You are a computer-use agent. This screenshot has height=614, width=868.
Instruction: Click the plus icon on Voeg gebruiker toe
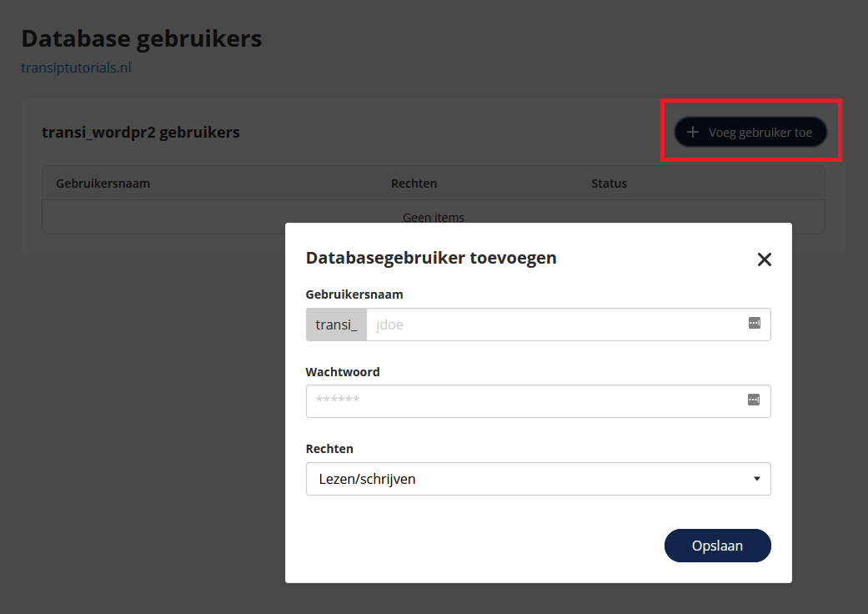point(693,132)
